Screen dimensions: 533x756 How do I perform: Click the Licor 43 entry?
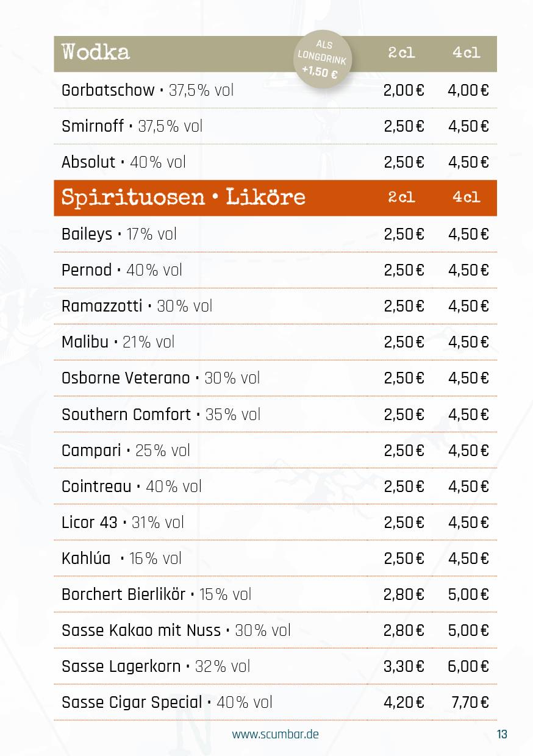(x=123, y=522)
